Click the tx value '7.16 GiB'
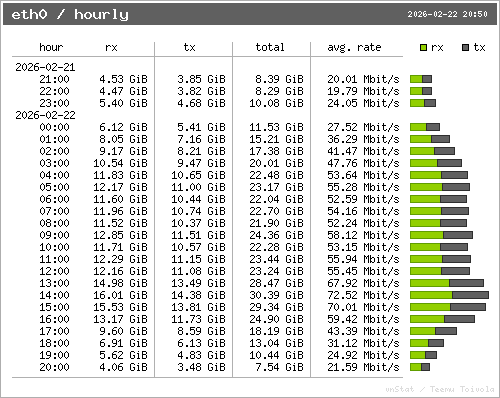The width and height of the screenshot is (500, 398). [x=201, y=139]
